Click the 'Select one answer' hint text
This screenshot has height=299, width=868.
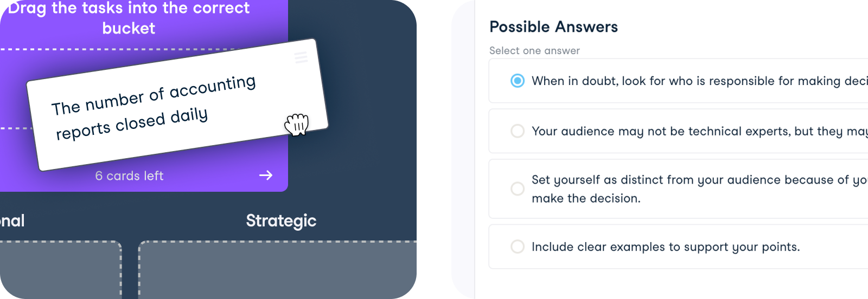coord(534,50)
